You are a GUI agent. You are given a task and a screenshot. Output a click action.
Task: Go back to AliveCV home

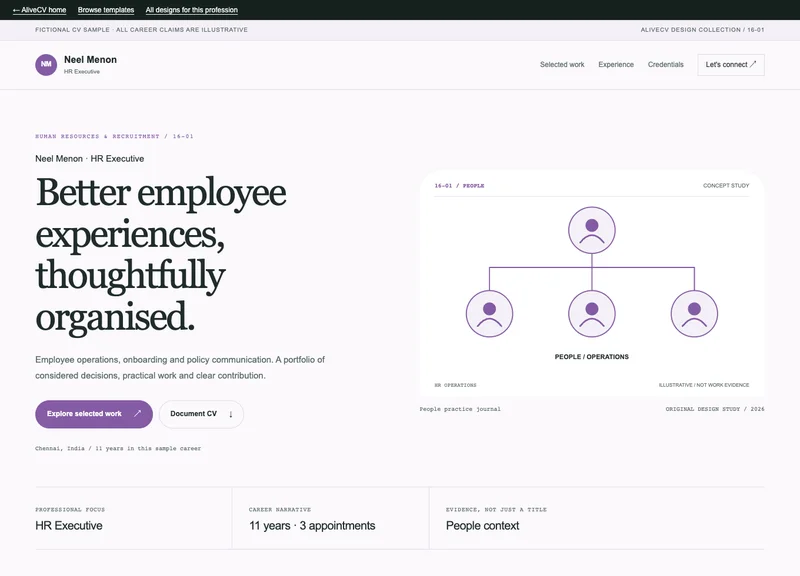tap(39, 10)
